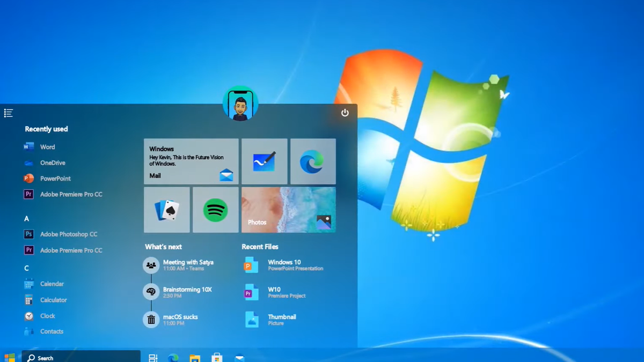The image size is (644, 362).
Task: Jump to letter A section header
Action: pyautogui.click(x=27, y=219)
